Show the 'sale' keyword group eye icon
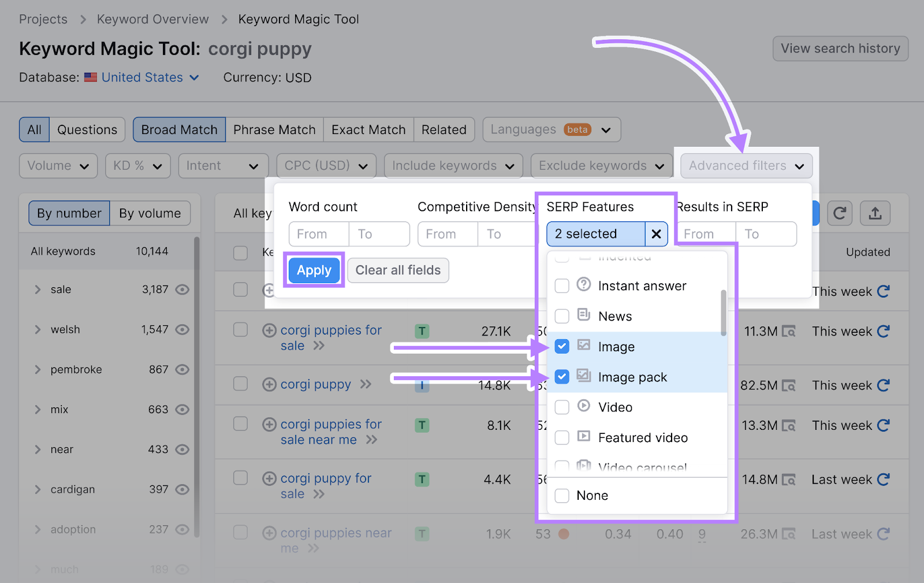The height and width of the screenshot is (583, 924). click(182, 289)
